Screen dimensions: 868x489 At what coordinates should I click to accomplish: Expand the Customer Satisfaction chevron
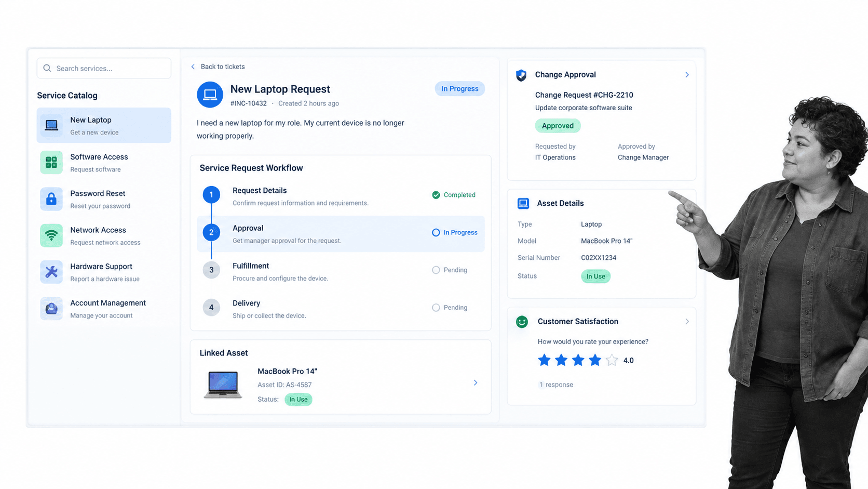coord(687,322)
